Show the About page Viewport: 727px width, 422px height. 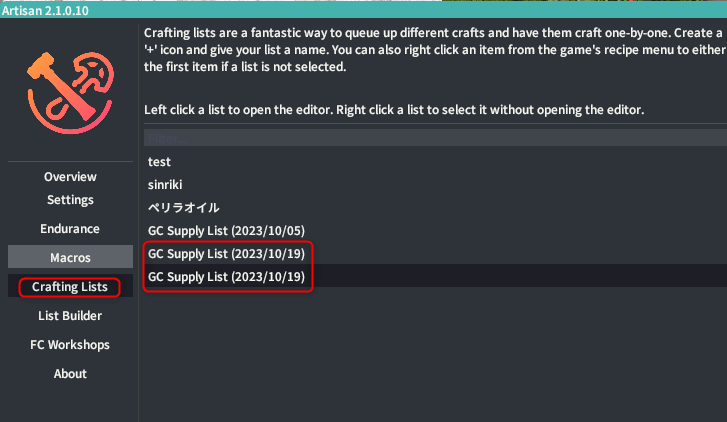pyautogui.click(x=70, y=374)
